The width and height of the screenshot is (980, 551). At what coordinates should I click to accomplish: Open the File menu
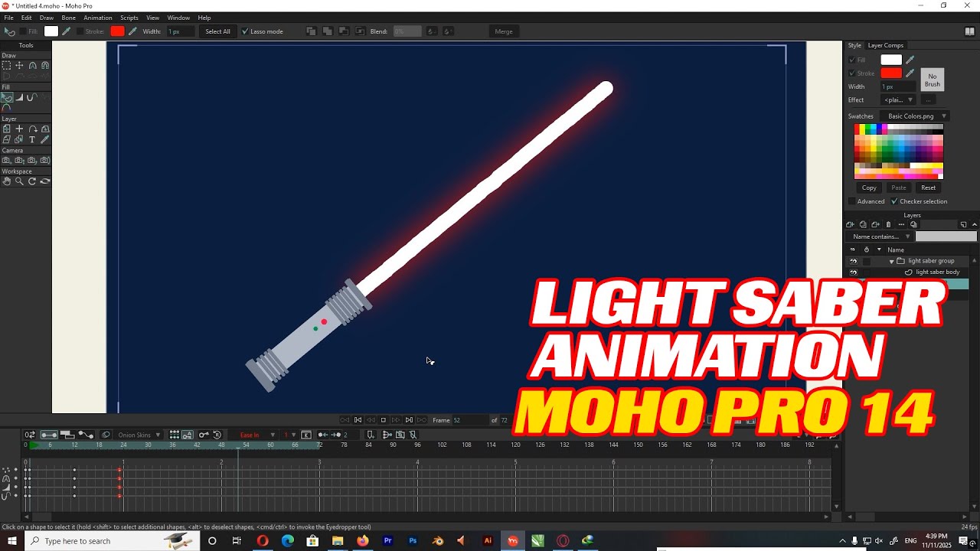click(x=8, y=18)
